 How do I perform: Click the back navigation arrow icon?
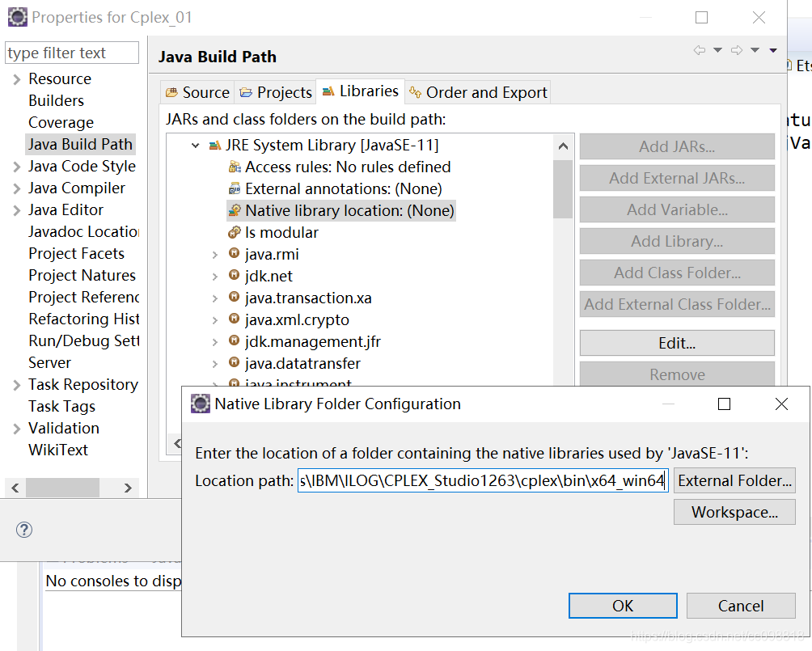coord(700,50)
